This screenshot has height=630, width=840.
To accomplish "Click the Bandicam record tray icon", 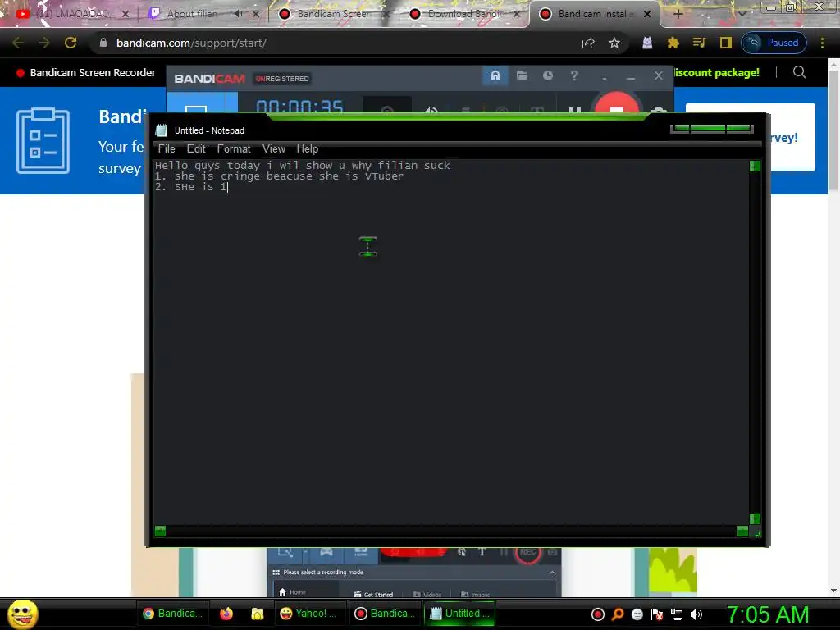I will pyautogui.click(x=598, y=614).
